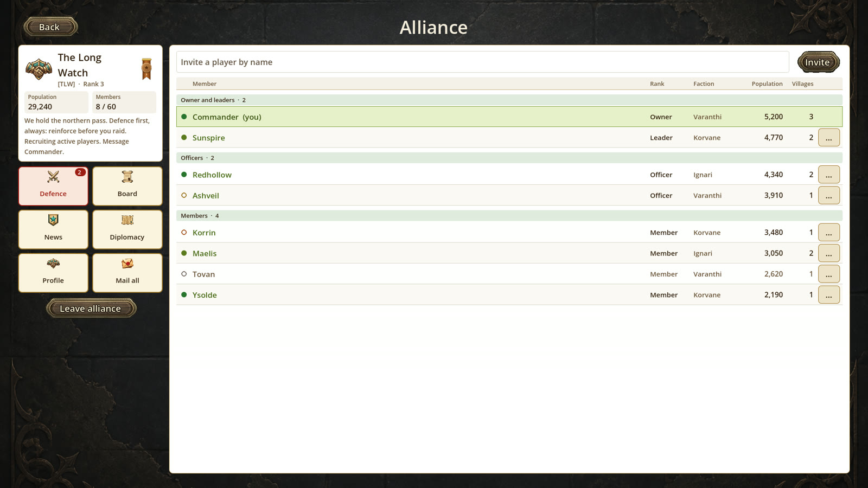
Task: Click the Defence crossed-swords icon
Action: pyautogui.click(x=53, y=177)
